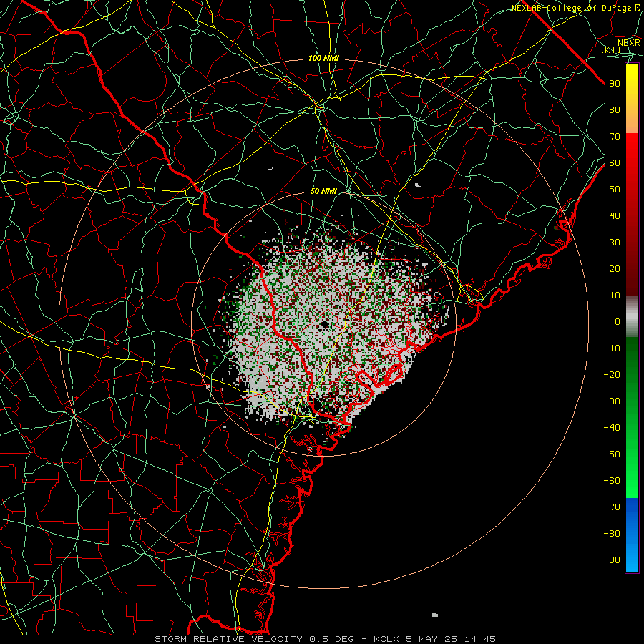Viewport: 644px width, 644px height.
Task: Click the blue bottom segment of color bar
Action: tap(632, 535)
